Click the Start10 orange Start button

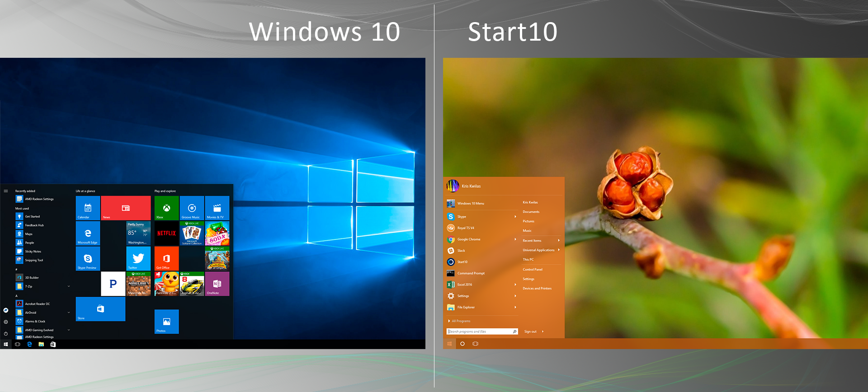tap(450, 344)
